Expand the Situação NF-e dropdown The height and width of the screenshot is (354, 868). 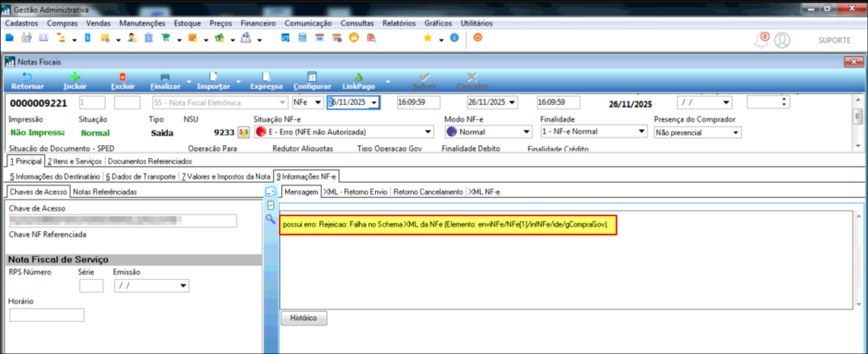428,132
